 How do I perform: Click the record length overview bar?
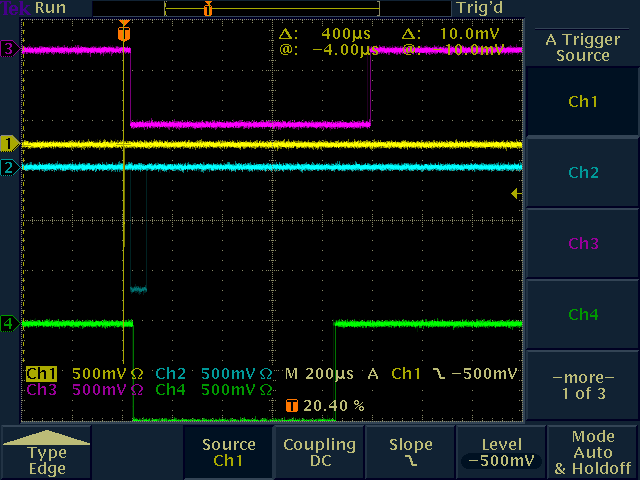[x=272, y=8]
